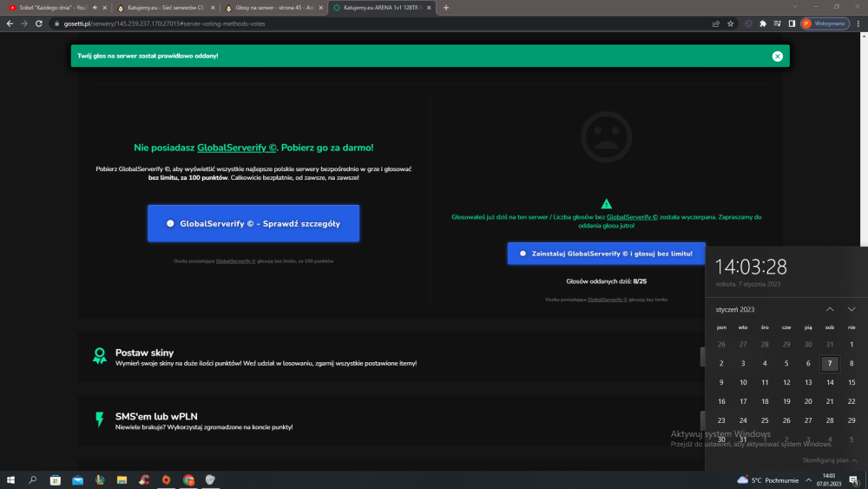
Task: Click Zainstaluj GlobalServerify i głosuj bez limitu
Action: tap(606, 253)
